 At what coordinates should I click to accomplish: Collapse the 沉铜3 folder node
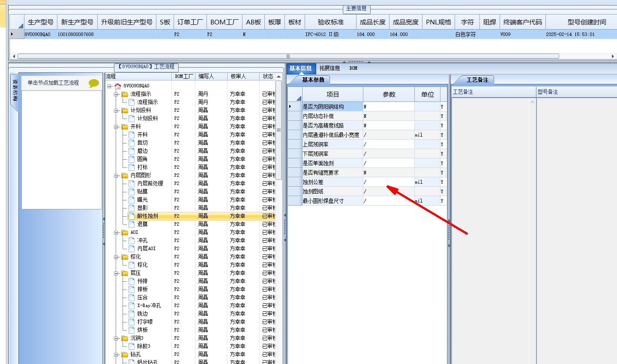[x=116, y=338]
